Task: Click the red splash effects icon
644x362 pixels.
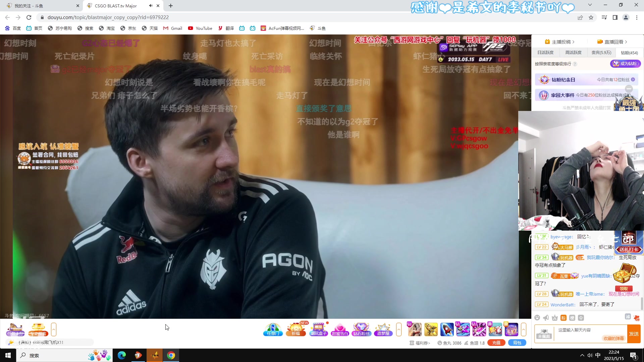Action: pos(636,318)
